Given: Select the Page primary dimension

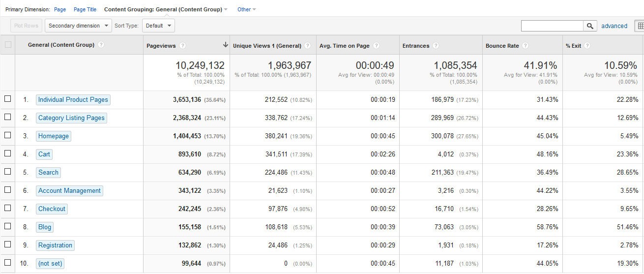Looking at the screenshot, I should [60, 9].
